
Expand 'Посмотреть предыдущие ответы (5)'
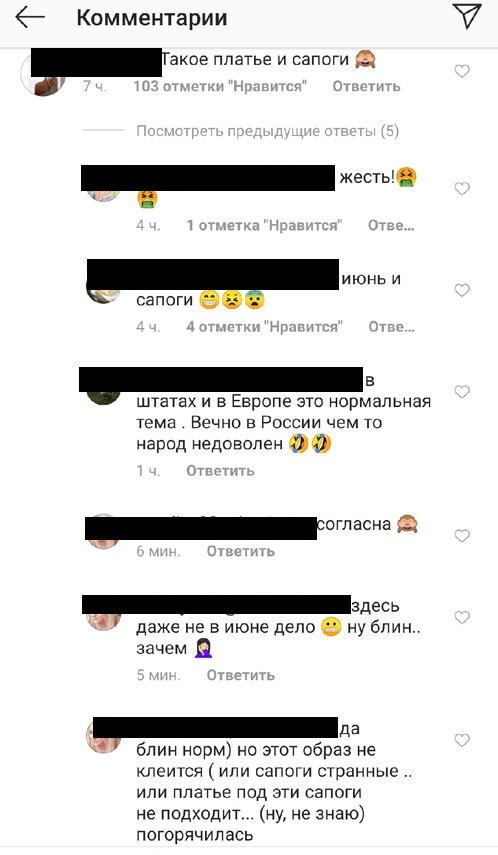[267, 131]
